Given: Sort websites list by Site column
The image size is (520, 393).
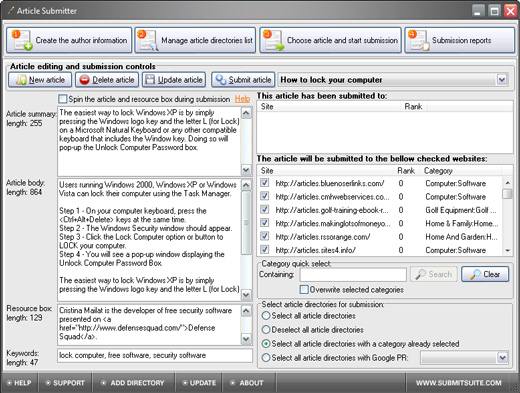Looking at the screenshot, I should pos(326,171).
